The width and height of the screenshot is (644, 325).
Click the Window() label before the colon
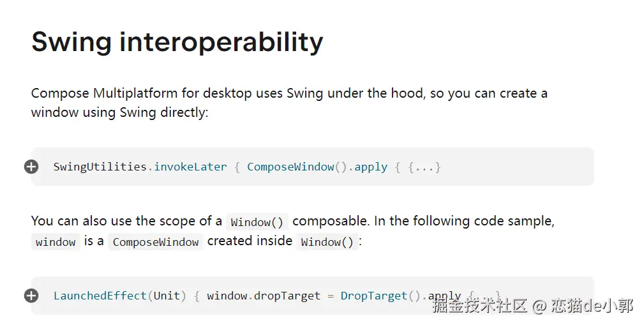click(327, 242)
